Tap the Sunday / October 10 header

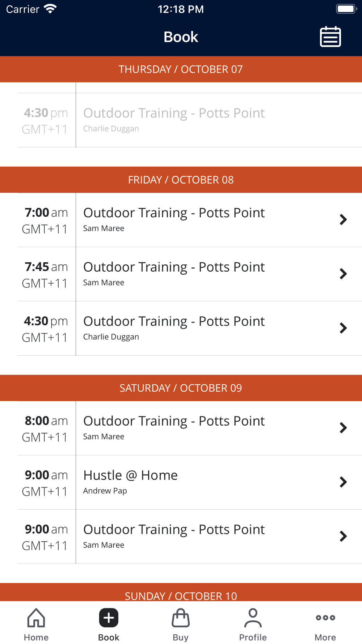click(181, 593)
